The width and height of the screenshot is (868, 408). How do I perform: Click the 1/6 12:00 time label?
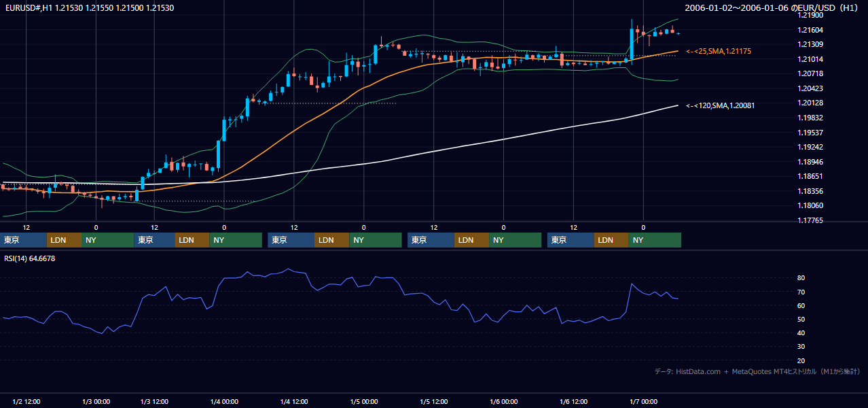[574, 402]
